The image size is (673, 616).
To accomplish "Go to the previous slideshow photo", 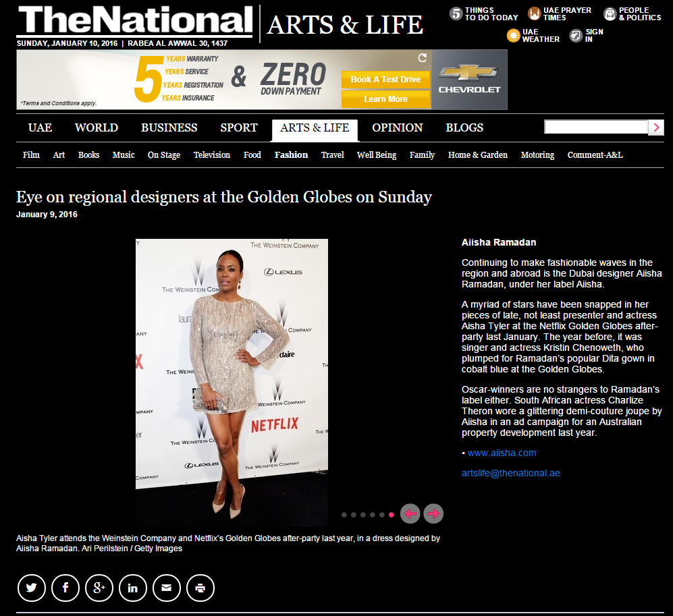I will (410, 513).
